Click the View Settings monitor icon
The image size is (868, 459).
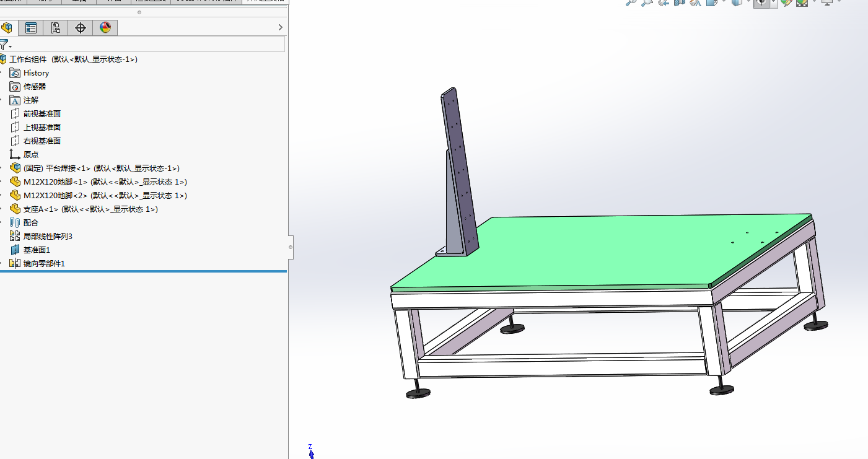[827, 2]
